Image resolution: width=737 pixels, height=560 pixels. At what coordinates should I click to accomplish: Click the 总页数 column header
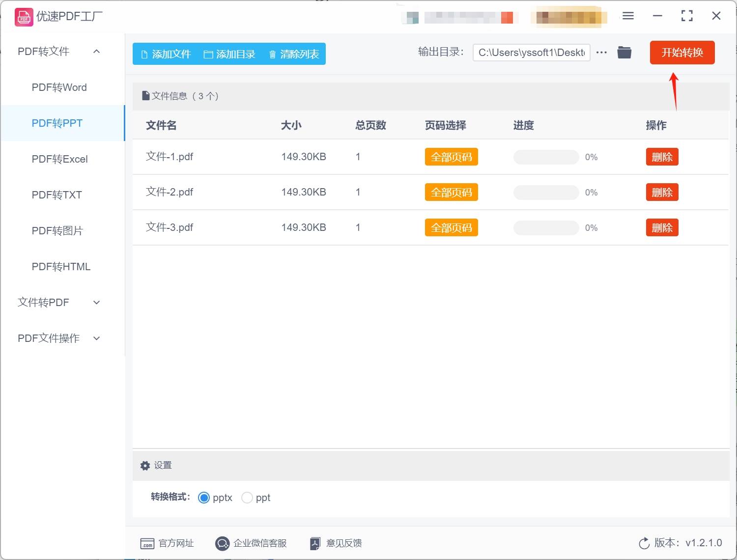click(371, 125)
